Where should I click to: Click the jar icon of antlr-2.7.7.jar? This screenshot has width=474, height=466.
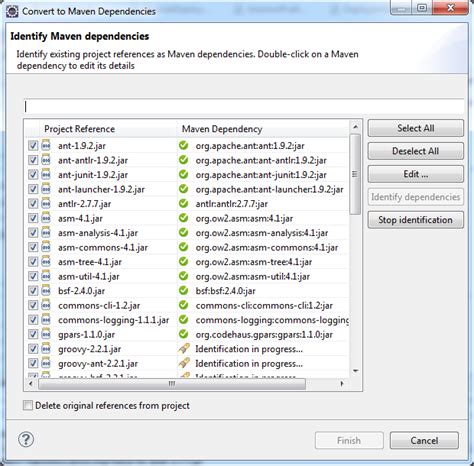[x=46, y=204]
